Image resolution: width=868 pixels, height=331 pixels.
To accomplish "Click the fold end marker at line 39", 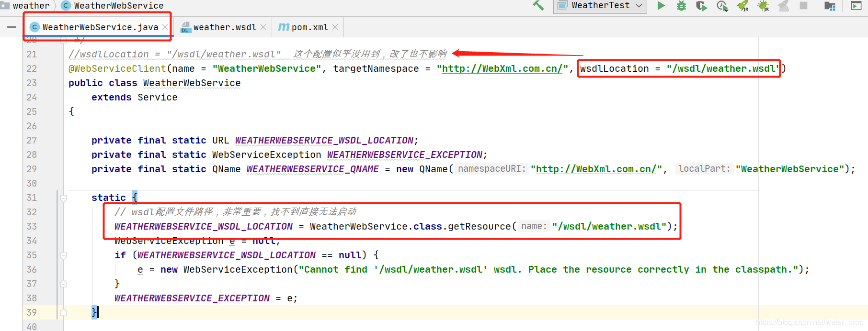I will (x=63, y=312).
